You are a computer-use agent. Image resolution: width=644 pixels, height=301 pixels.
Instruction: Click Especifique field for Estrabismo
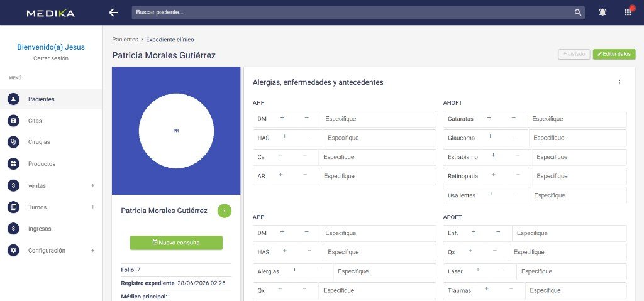[579, 157]
